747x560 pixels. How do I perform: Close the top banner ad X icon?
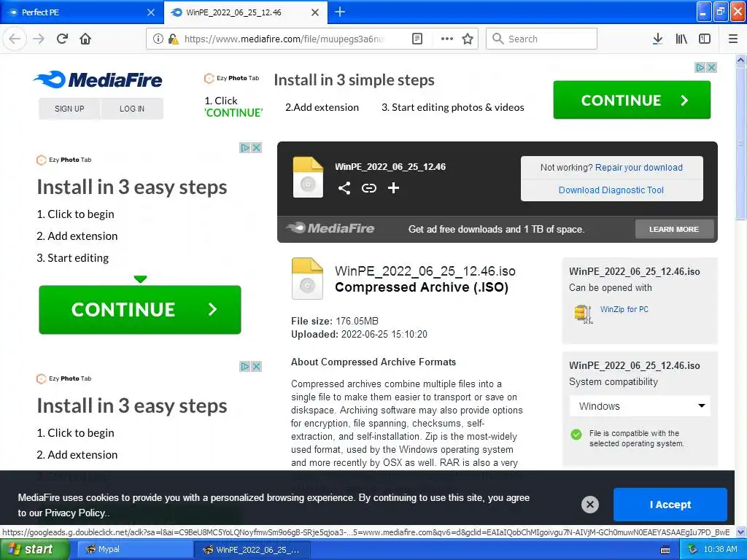coord(712,67)
